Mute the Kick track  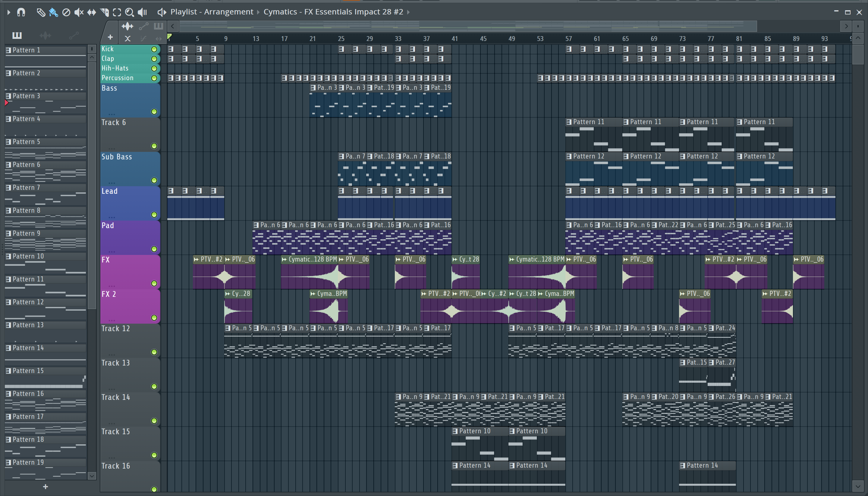click(x=154, y=49)
